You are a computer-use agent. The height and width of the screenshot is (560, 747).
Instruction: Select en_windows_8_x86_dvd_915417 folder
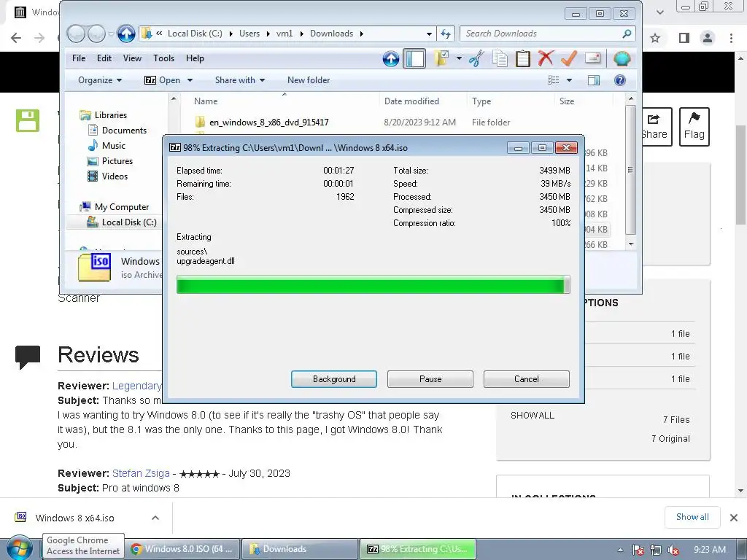tap(268, 122)
